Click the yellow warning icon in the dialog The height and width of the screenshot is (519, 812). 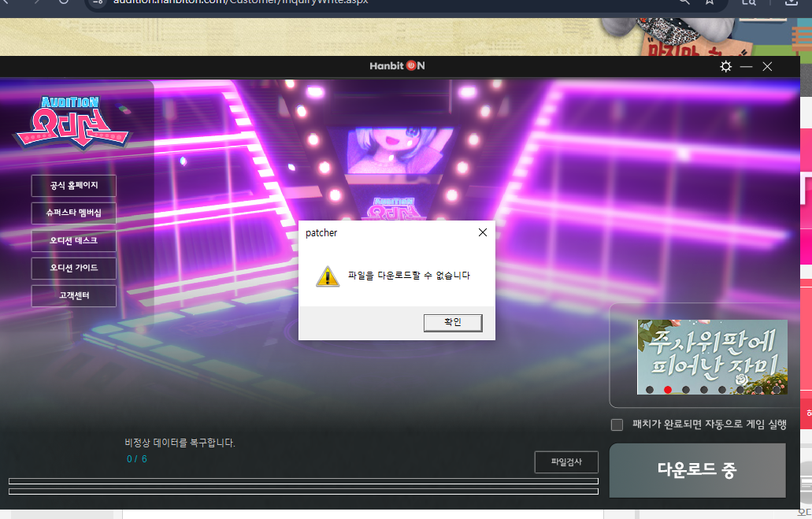pos(327,276)
